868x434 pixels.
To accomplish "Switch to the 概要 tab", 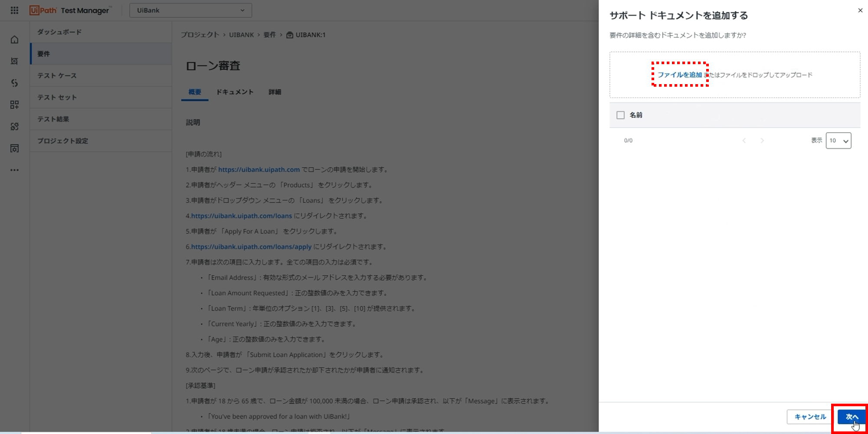I will (x=195, y=92).
